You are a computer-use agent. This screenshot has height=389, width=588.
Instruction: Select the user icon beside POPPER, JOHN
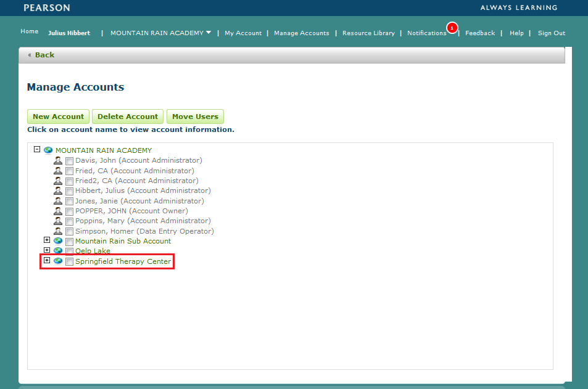[58, 211]
